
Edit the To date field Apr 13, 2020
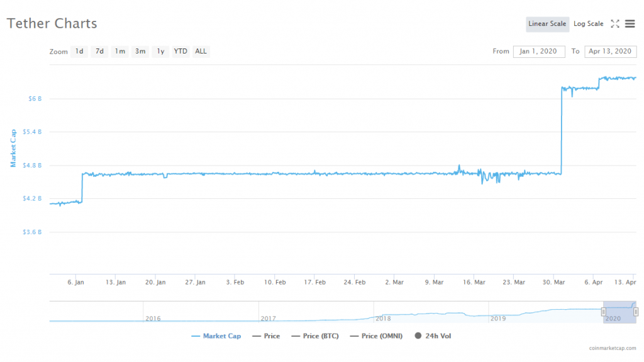pyautogui.click(x=610, y=52)
